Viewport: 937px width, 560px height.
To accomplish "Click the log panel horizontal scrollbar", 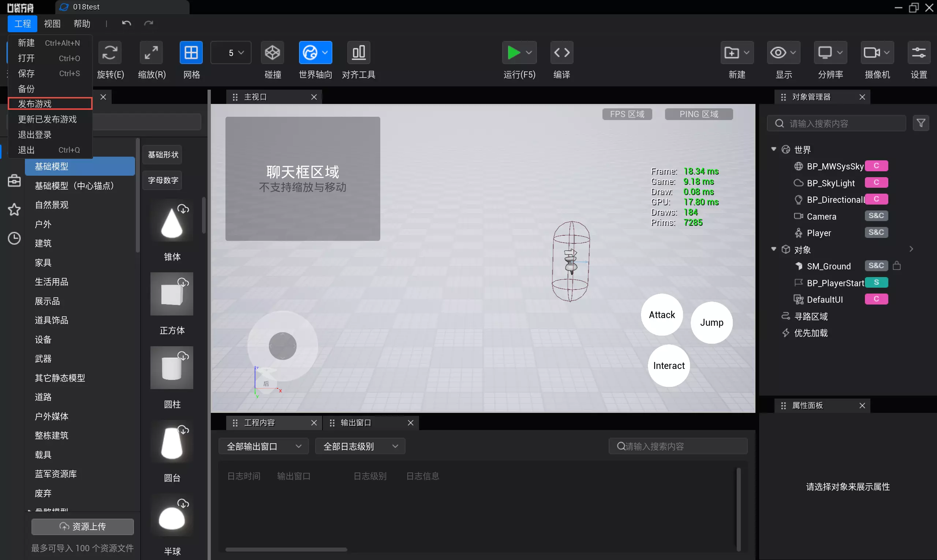I will (286, 549).
